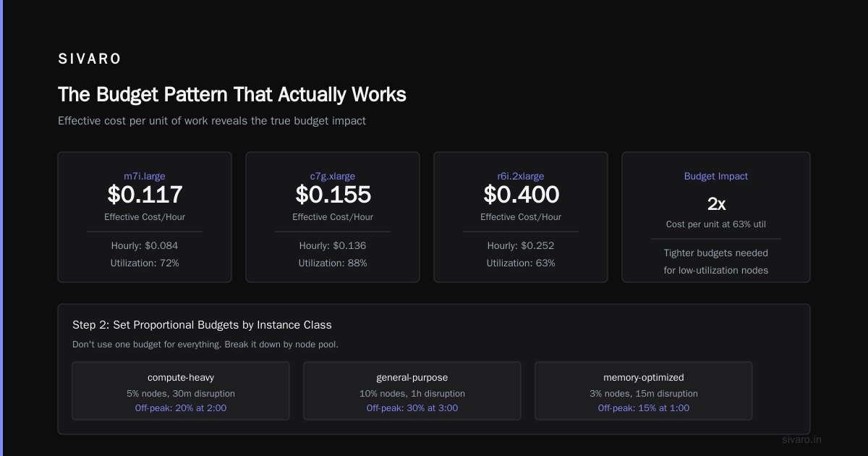Image resolution: width=868 pixels, height=456 pixels.
Task: Click '5% nodes, 30m disruption' text
Action: [x=181, y=394]
